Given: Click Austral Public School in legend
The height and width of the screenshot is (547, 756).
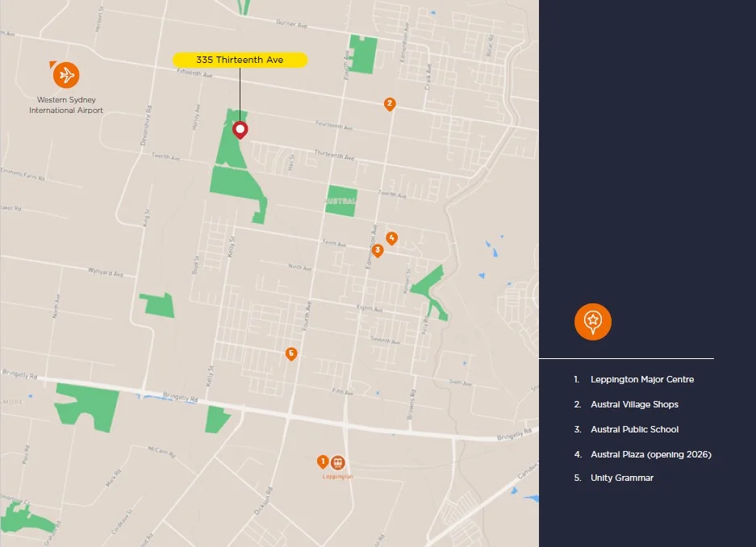Looking at the screenshot, I should pos(634,429).
